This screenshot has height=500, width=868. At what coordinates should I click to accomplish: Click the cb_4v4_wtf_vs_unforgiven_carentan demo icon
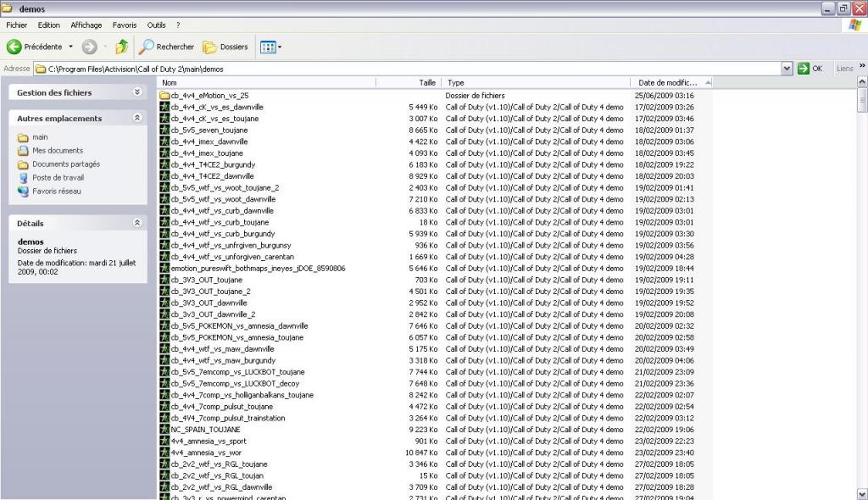[164, 257]
